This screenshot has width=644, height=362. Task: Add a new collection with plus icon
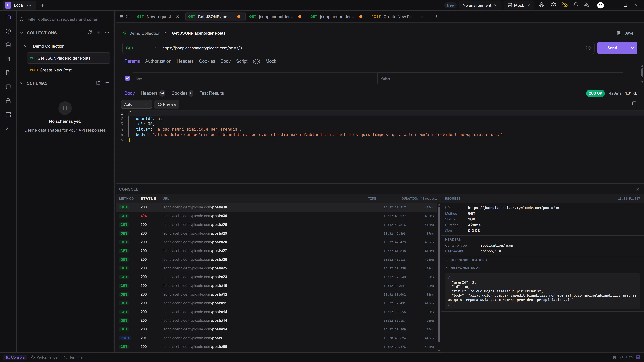[98, 33]
